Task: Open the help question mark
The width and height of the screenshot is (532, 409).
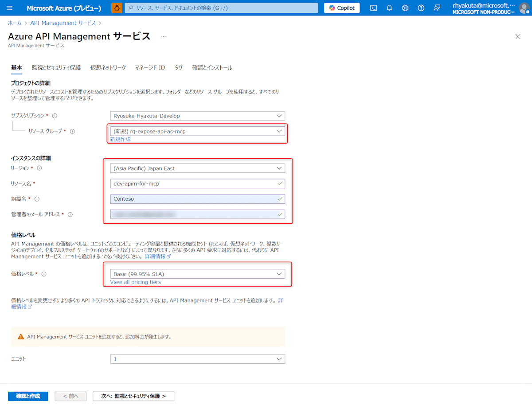Action: [x=421, y=8]
